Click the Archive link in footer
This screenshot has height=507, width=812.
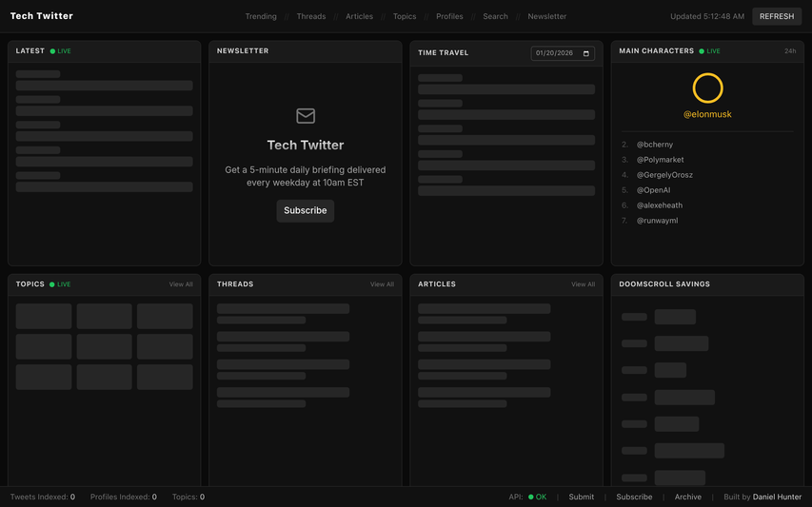pyautogui.click(x=687, y=497)
